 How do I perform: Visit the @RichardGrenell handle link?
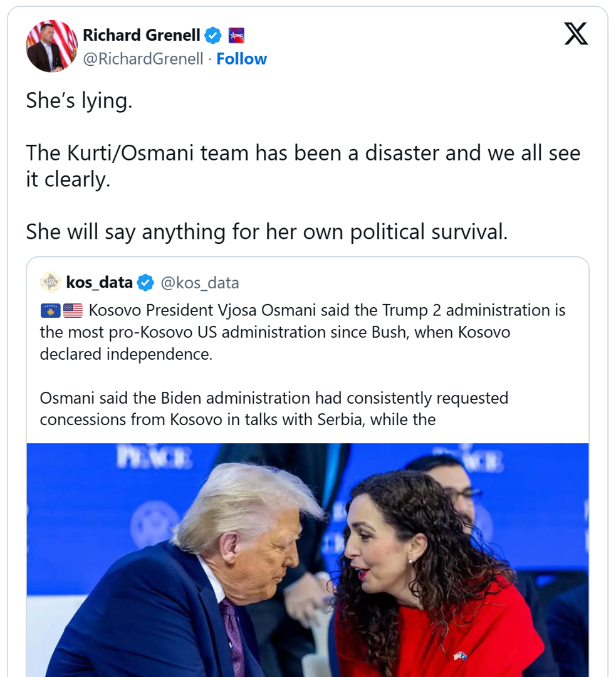click(143, 59)
